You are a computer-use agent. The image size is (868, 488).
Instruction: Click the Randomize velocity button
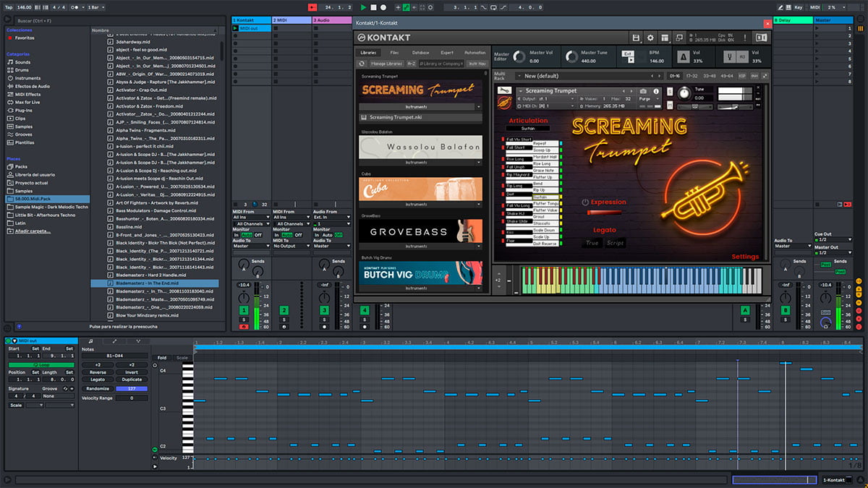98,388
